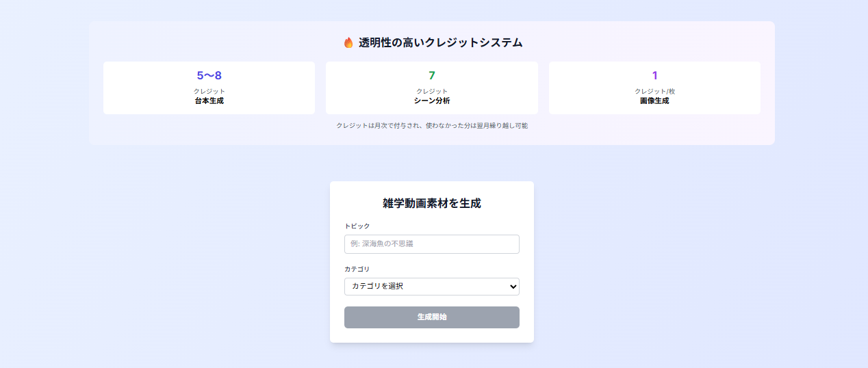Click the カテゴリ field label
The width and height of the screenshot is (868, 368).
click(357, 269)
